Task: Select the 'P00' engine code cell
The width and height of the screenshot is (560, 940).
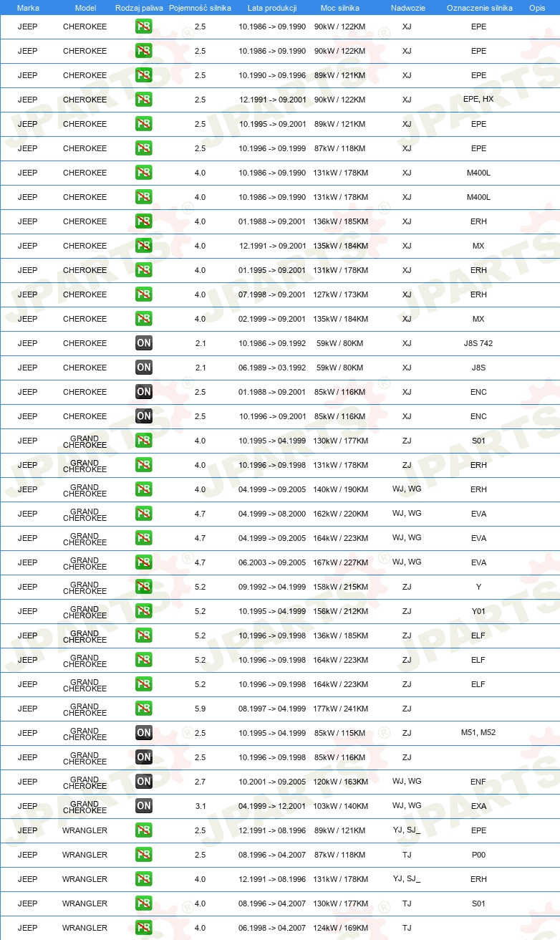Action: [x=478, y=855]
